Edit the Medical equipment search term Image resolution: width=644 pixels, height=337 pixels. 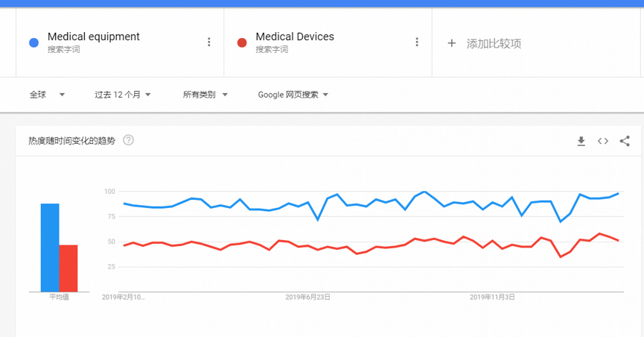click(93, 37)
